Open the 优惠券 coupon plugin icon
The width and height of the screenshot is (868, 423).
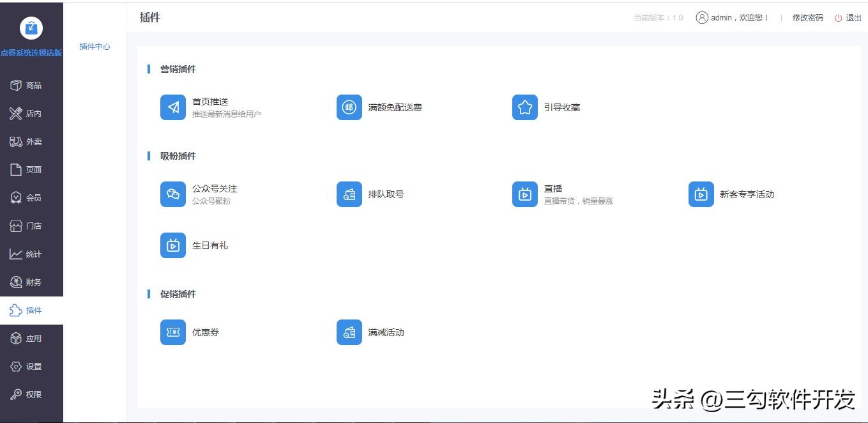click(172, 332)
